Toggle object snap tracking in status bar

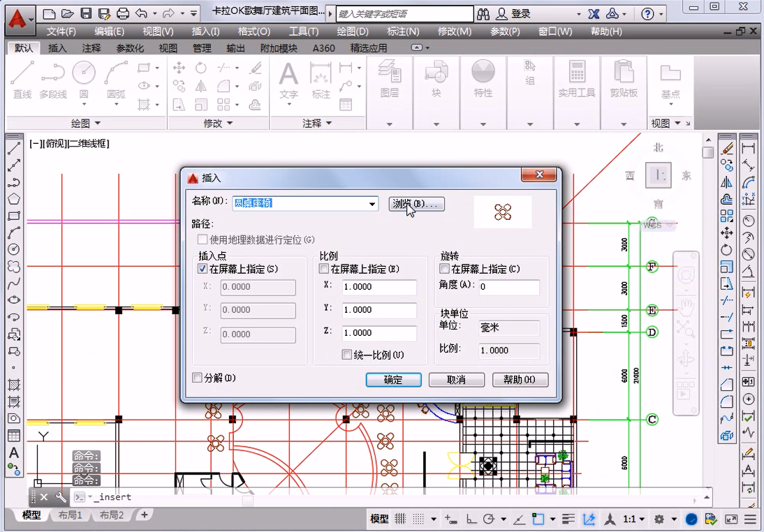click(x=520, y=519)
